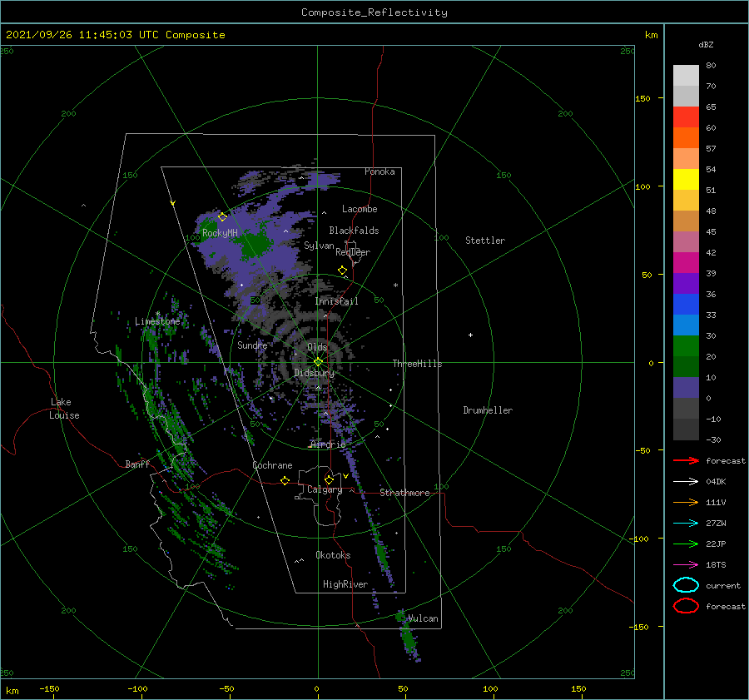Click the Composite_Reflectivity title
Image resolution: width=749 pixels, height=700 pixels.
click(x=374, y=12)
